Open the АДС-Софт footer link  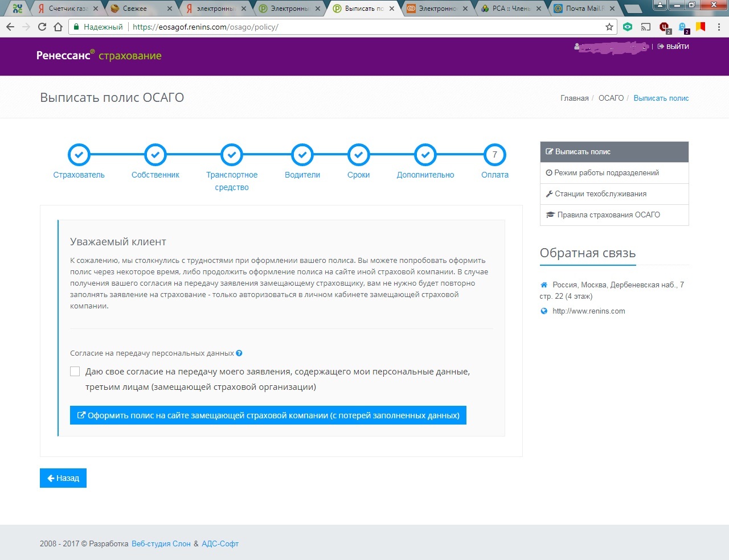pos(220,543)
